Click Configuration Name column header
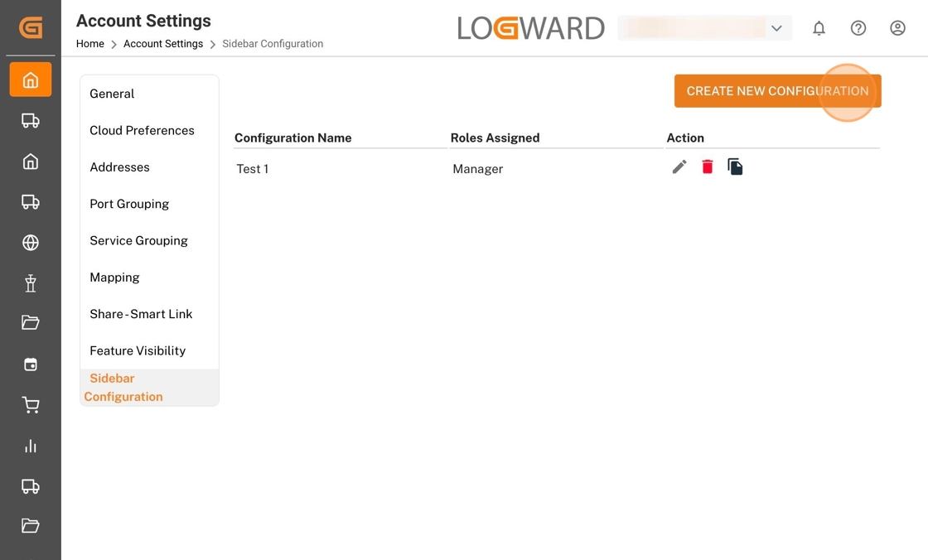Viewport: 928px width, 560px height. pos(293,138)
